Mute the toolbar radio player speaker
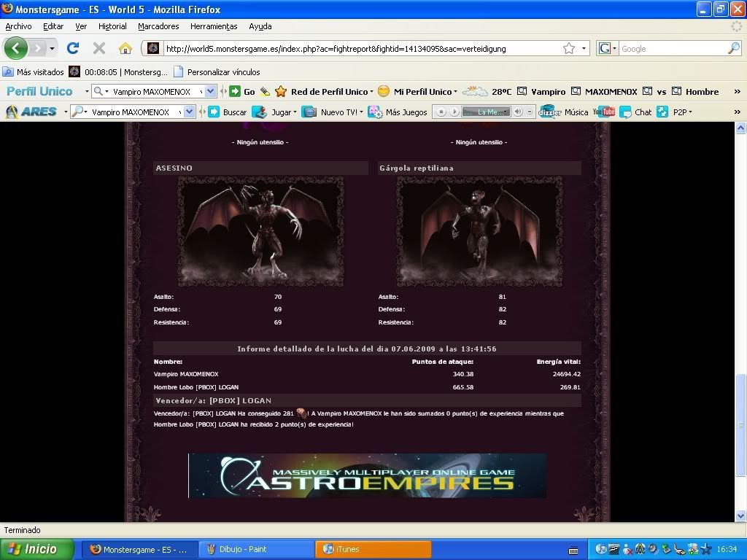This screenshot has width=747, height=560. [518, 112]
